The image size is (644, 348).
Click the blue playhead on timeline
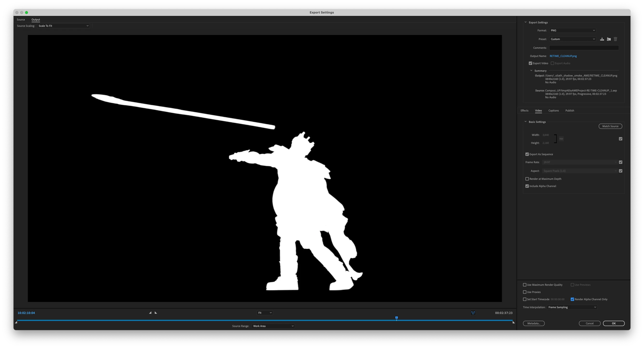click(x=396, y=318)
